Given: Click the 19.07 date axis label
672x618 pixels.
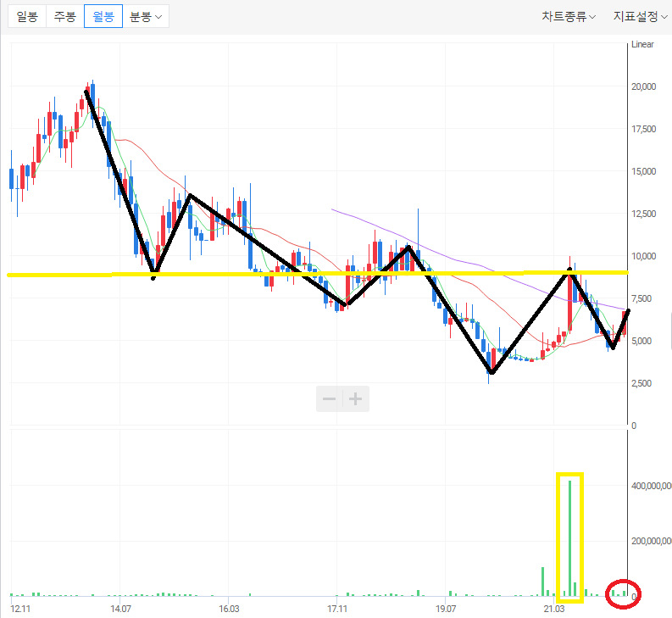Looking at the screenshot, I should pyautogui.click(x=446, y=609).
